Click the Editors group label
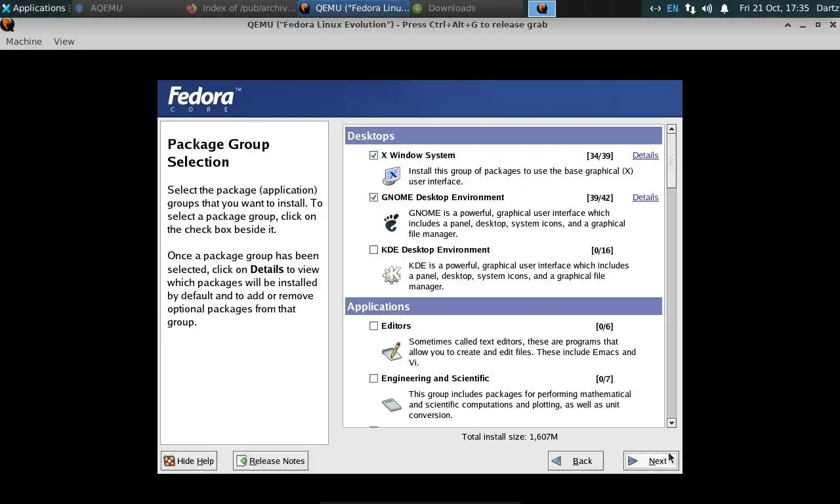The width and height of the screenshot is (840, 504). tap(396, 326)
